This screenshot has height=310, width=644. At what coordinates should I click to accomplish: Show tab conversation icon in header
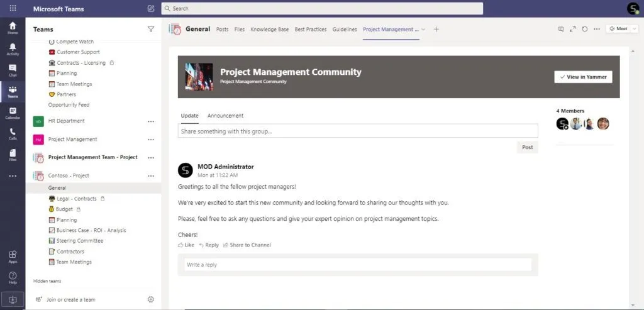click(560, 29)
